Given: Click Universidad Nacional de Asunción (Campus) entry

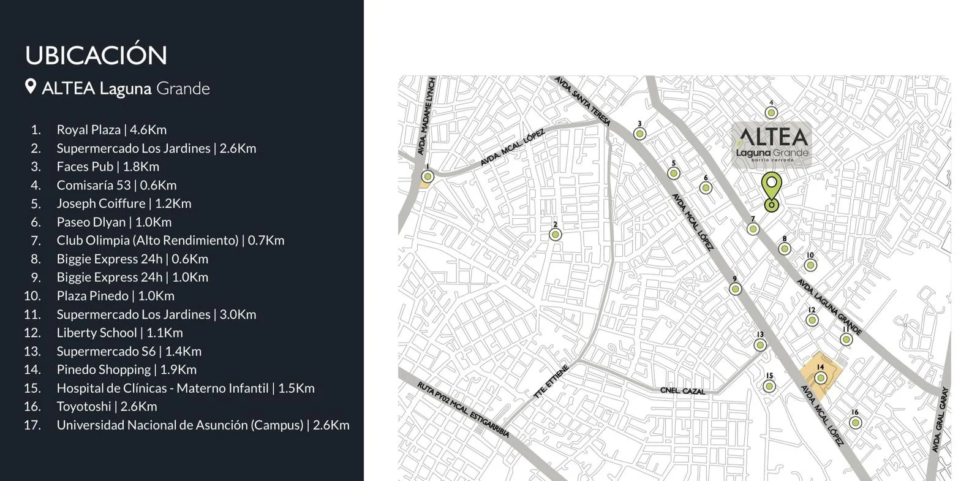Looking at the screenshot, I should click(x=203, y=425).
